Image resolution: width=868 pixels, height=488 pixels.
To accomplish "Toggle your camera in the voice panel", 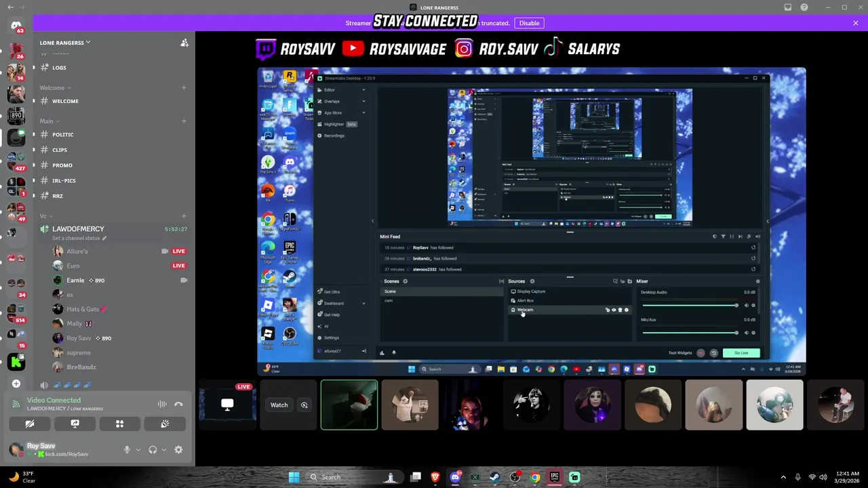I will 30,424.
